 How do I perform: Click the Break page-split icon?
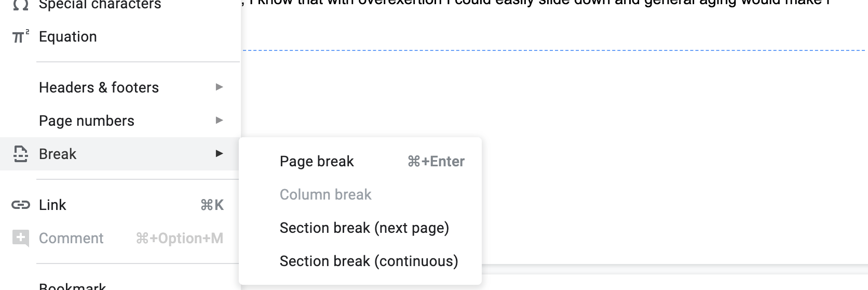20,154
